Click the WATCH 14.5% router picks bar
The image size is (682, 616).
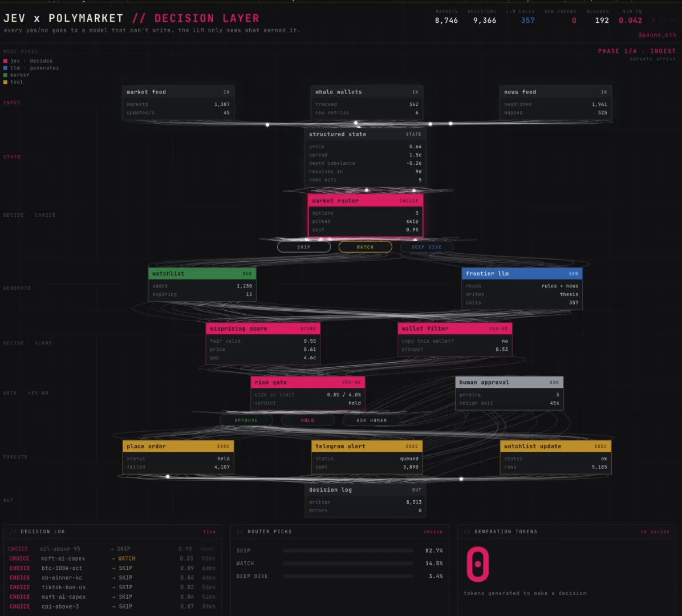348,564
